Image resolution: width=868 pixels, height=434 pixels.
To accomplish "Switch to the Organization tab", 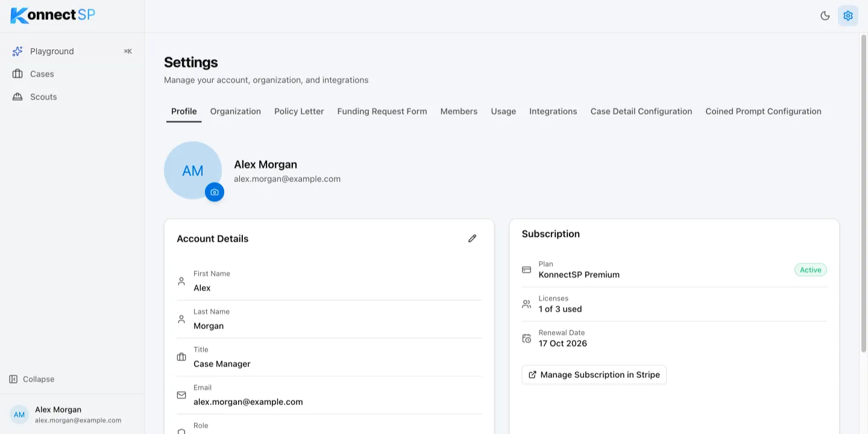I will [236, 112].
